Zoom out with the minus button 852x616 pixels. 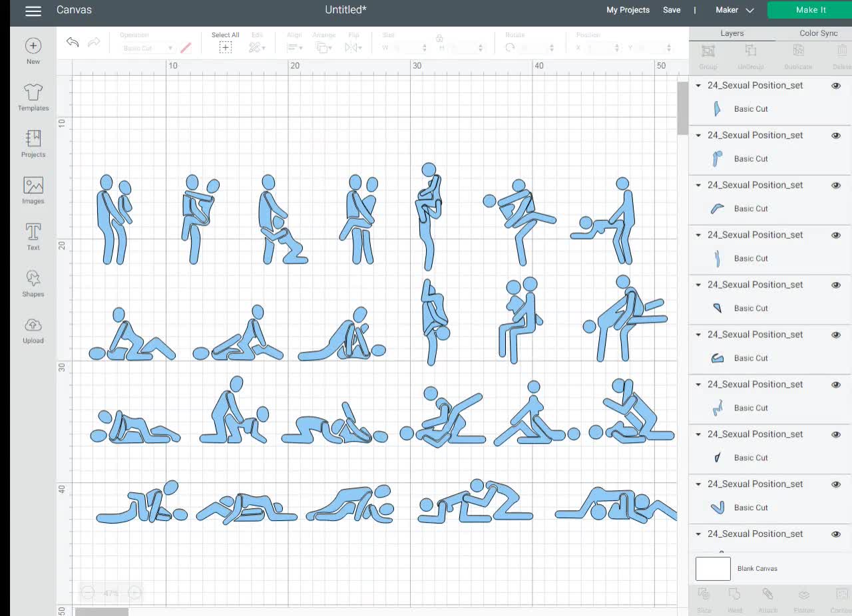pos(88,593)
